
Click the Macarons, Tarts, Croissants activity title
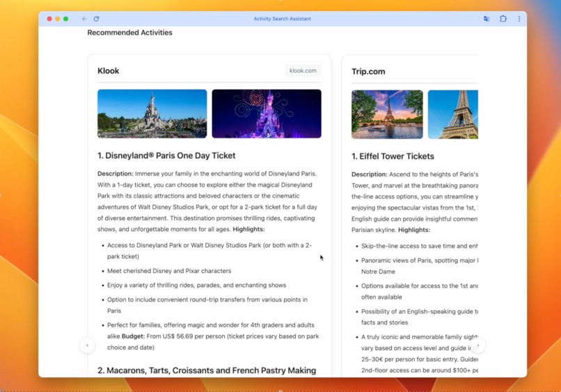coord(207,370)
